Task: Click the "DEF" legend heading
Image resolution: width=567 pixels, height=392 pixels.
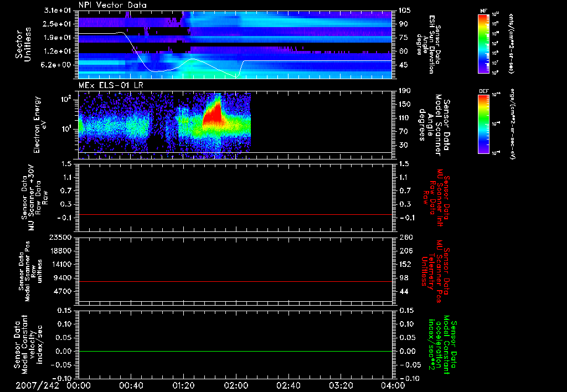Action: (483, 91)
